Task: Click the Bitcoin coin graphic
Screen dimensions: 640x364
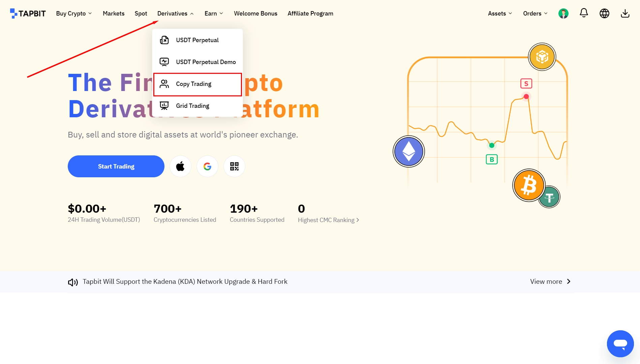Action: tap(528, 185)
